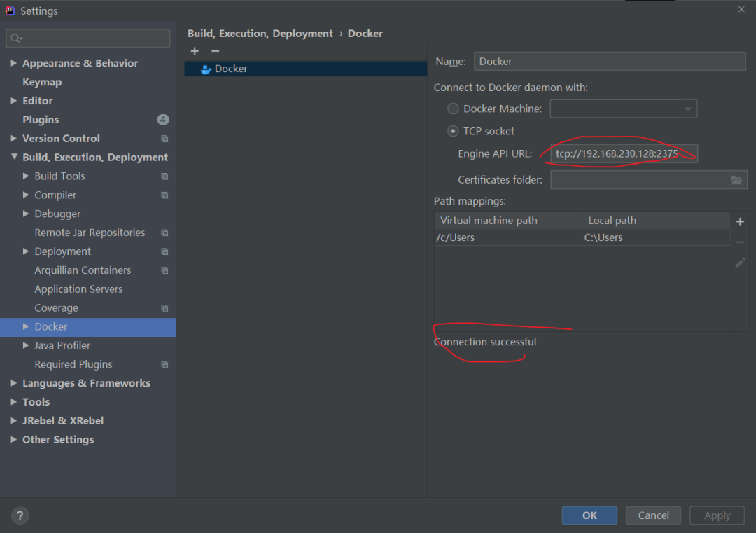The height and width of the screenshot is (533, 756).
Task: Select the TCP socket radio option
Action: [x=453, y=131]
